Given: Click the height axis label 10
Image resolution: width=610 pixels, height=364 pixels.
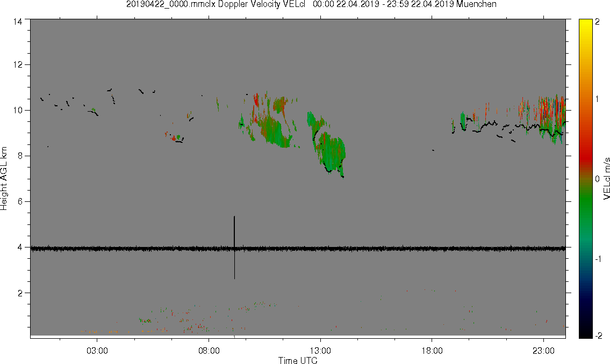Looking at the screenshot, I should [18, 110].
